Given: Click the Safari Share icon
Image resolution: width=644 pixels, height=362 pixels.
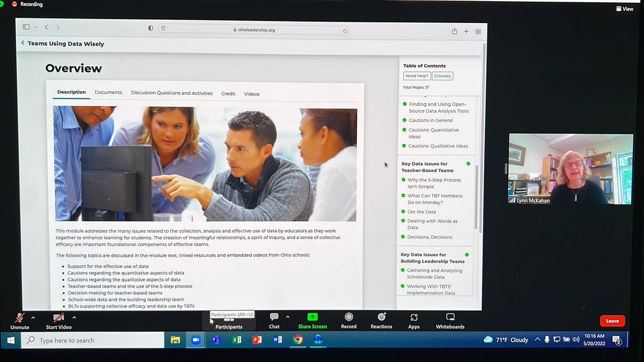Looking at the screenshot, I should (455, 31).
